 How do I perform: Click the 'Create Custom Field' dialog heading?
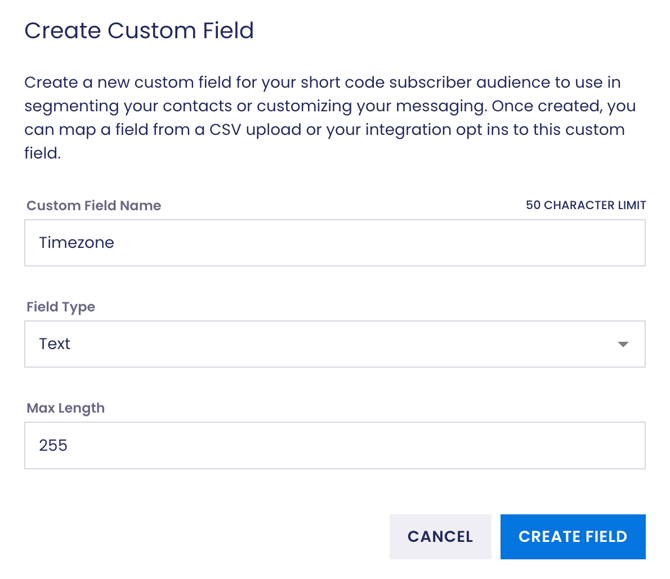(139, 30)
